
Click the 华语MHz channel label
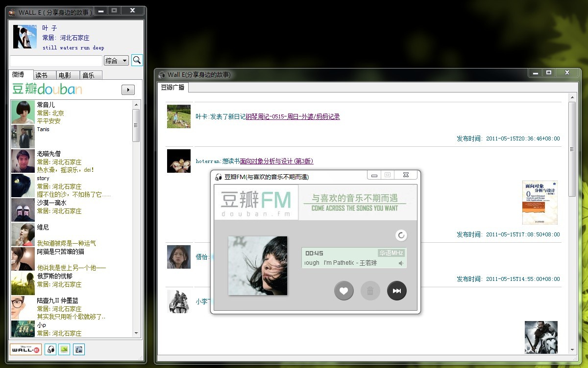coord(392,253)
